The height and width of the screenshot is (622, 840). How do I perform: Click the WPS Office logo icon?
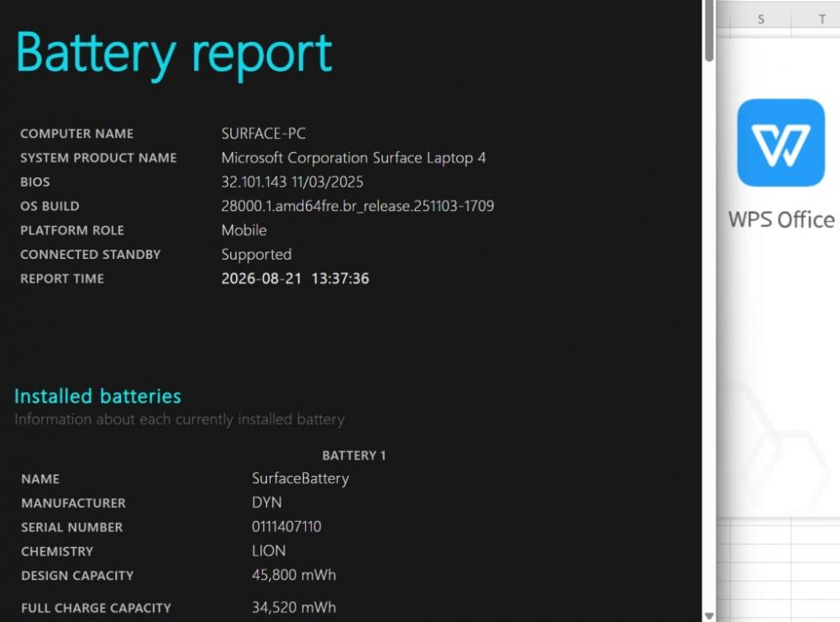click(780, 143)
